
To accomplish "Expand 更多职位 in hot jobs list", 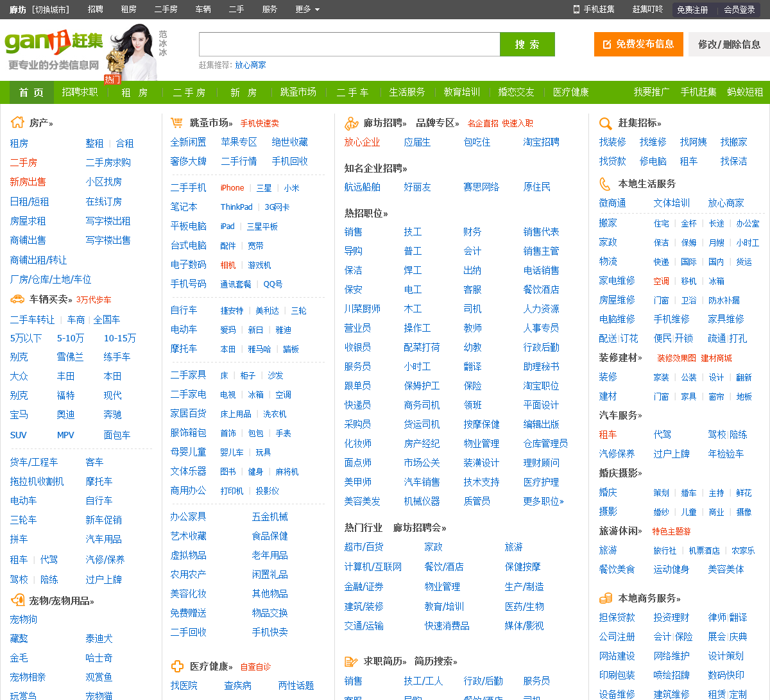I will 543,501.
